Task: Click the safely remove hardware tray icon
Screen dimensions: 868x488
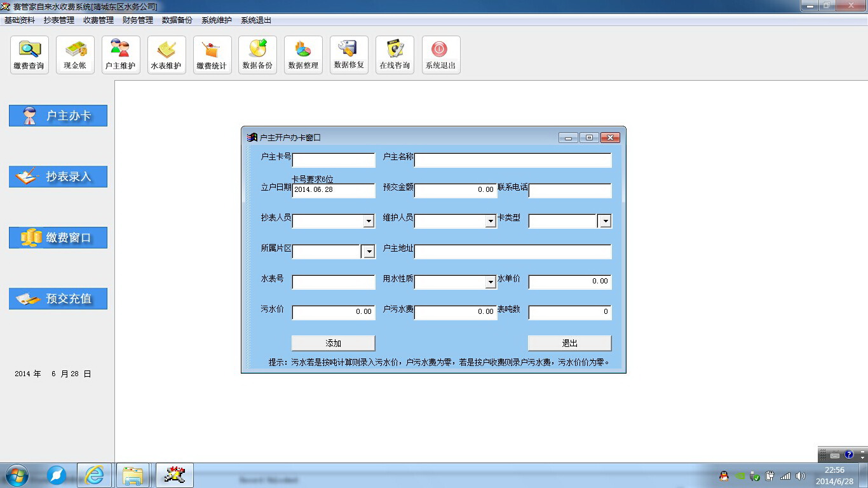Action: (755, 476)
